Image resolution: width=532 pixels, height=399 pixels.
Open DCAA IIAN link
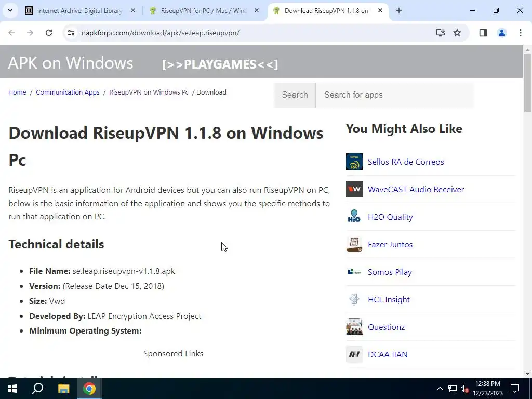tap(388, 354)
